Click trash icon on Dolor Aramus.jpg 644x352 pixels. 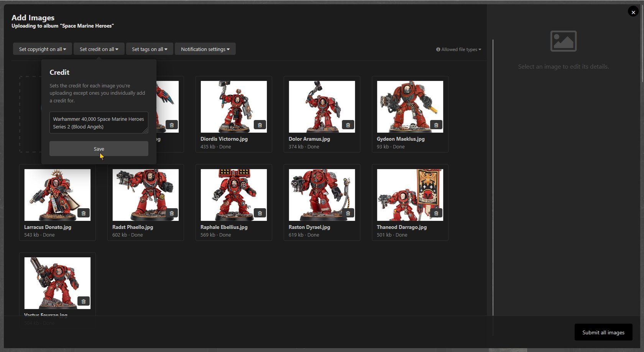point(348,125)
